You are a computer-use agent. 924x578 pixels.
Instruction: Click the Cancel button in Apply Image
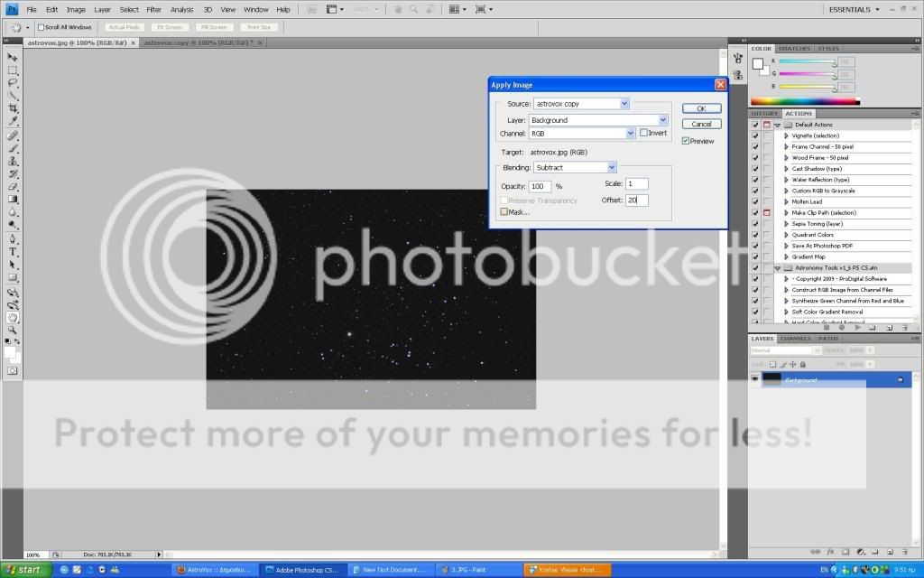tap(701, 124)
